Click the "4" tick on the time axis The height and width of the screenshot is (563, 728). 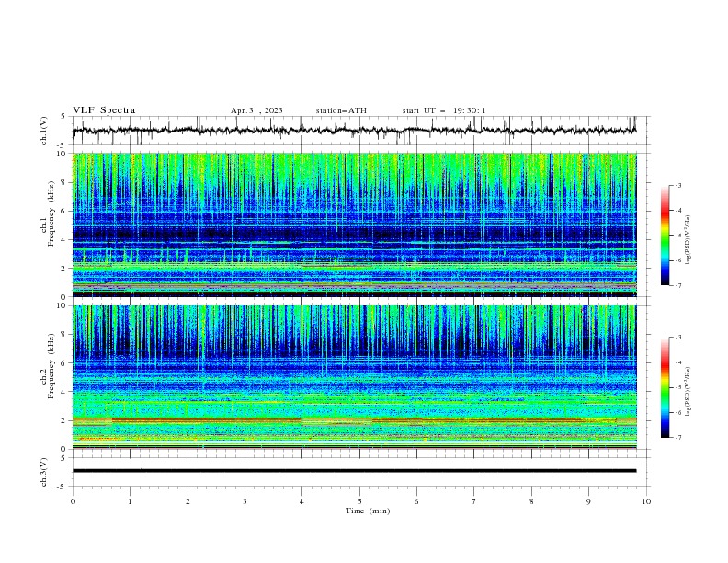(301, 501)
